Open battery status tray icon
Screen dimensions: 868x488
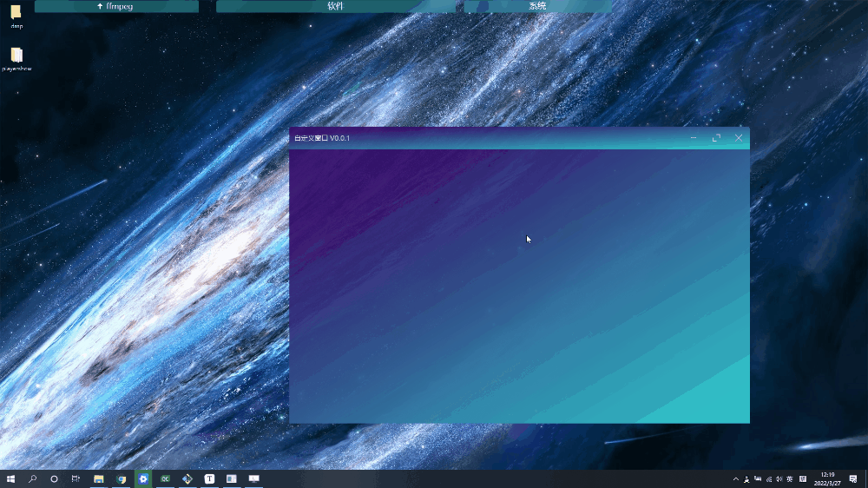(x=757, y=479)
